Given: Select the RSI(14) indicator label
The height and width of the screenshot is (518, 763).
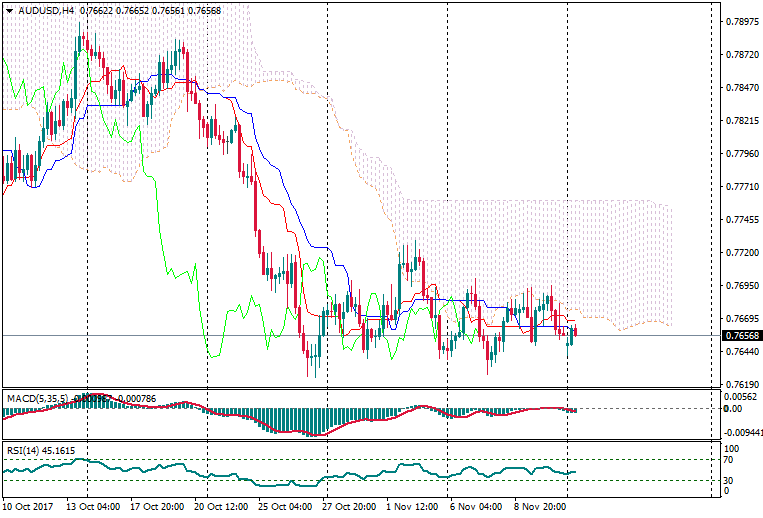Looking at the screenshot, I should (24, 450).
